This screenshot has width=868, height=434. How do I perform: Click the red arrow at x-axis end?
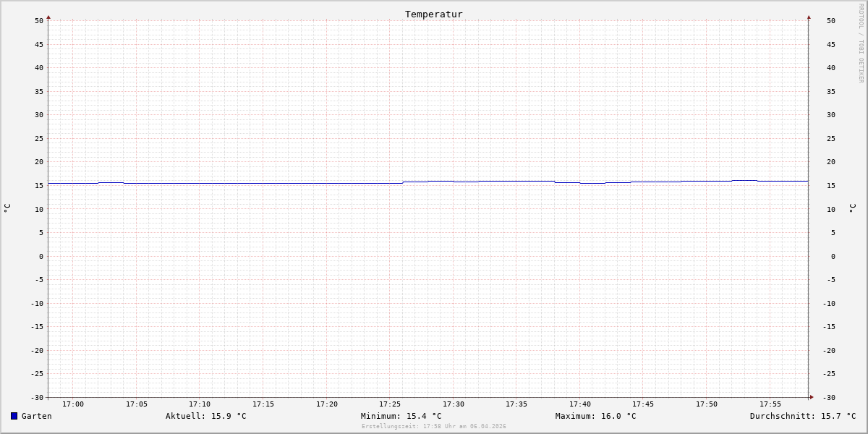pos(812,396)
